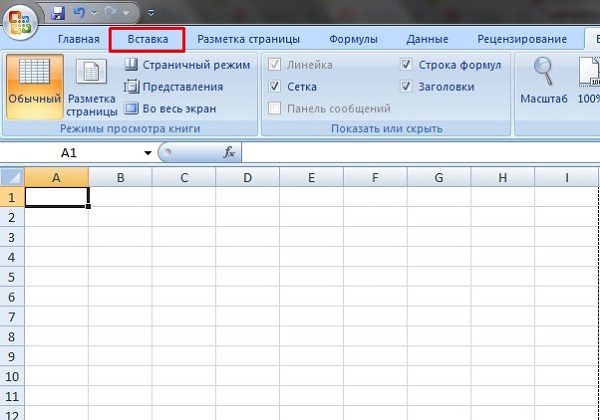The image size is (600, 420).
Task: Open the Масштаб zoom dialog
Action: click(x=544, y=82)
